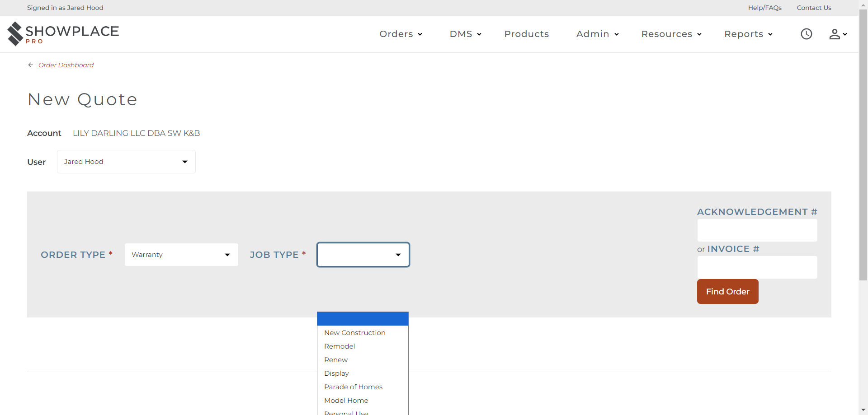
Task: Click the New Quote heading
Action: tap(82, 99)
